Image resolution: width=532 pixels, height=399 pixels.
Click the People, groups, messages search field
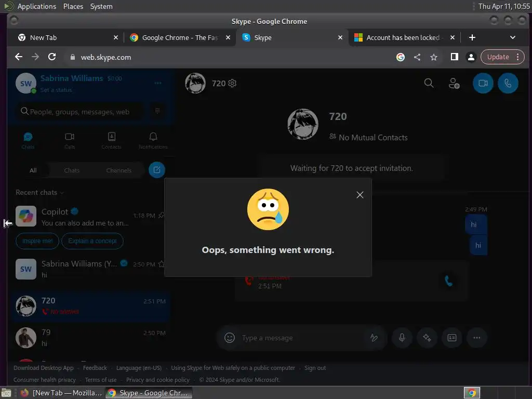coord(79,111)
